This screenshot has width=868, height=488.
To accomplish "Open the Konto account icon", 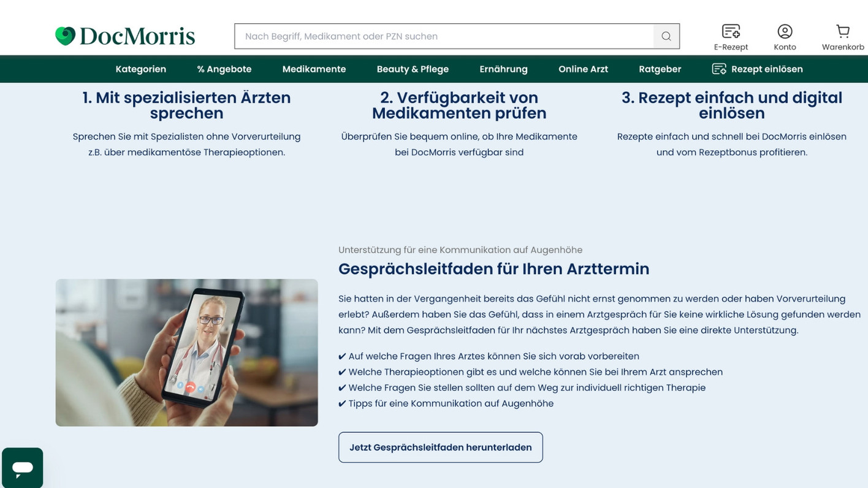I will pyautogui.click(x=785, y=30).
